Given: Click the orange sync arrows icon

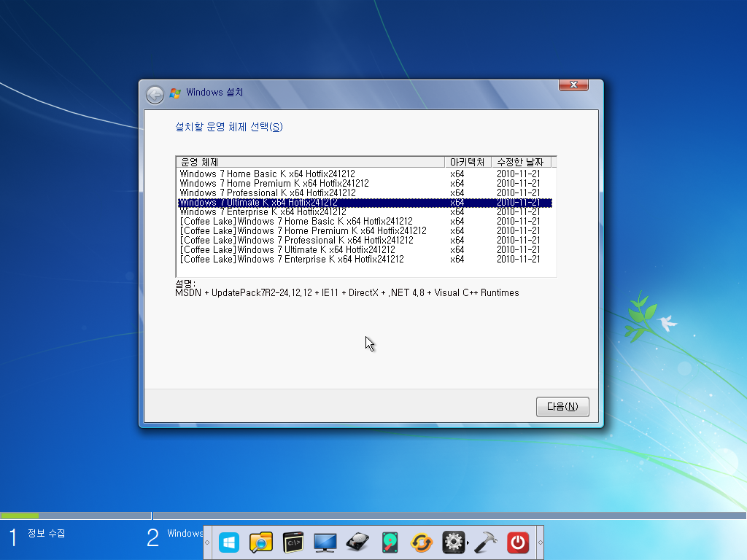Looking at the screenshot, I should (422, 542).
